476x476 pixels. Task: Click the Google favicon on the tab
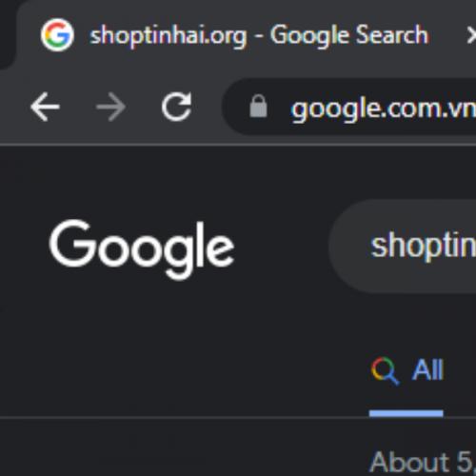pos(57,35)
